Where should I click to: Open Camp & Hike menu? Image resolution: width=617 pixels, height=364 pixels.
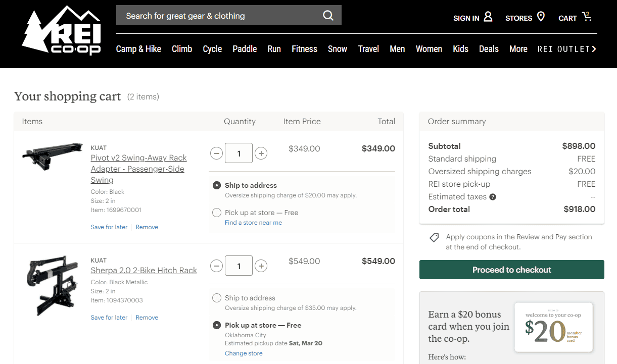tap(138, 49)
